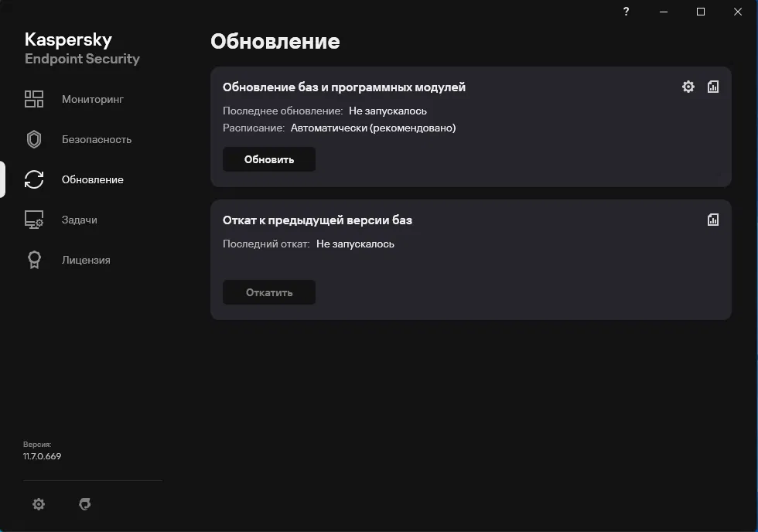Open report icon for rollback card
The image size is (758, 532).
click(x=713, y=220)
